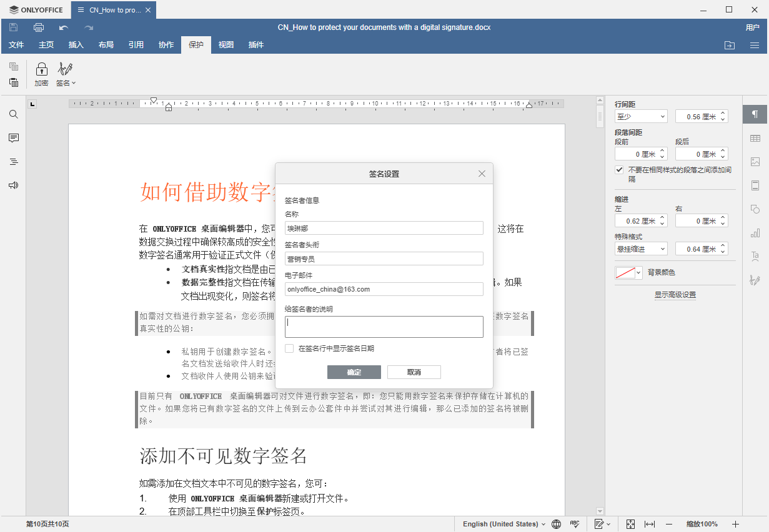Open English (United States) language dropdown
This screenshot has height=532, width=769.
click(504, 524)
